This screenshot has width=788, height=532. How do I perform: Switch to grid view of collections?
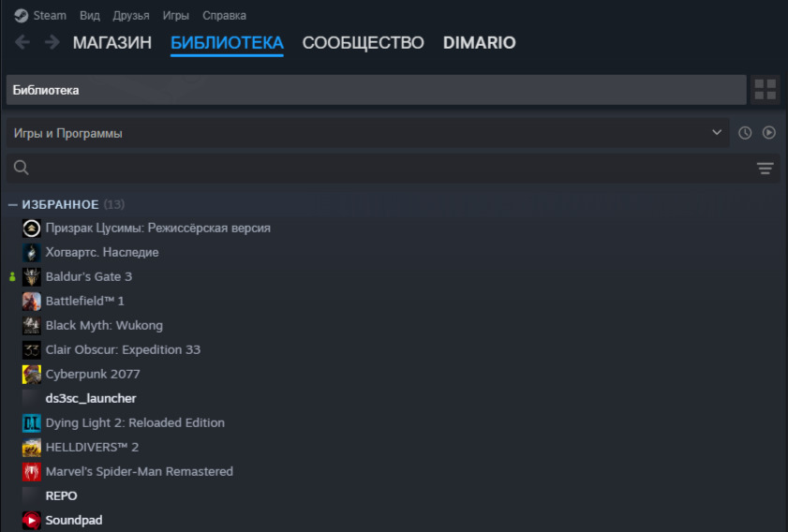click(766, 90)
